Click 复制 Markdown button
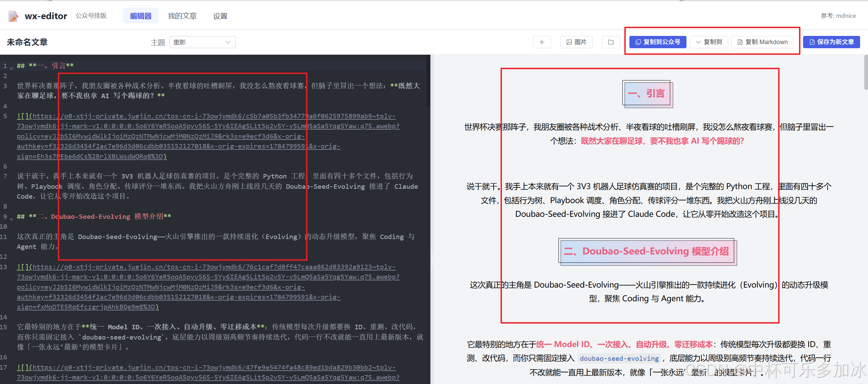 point(762,42)
